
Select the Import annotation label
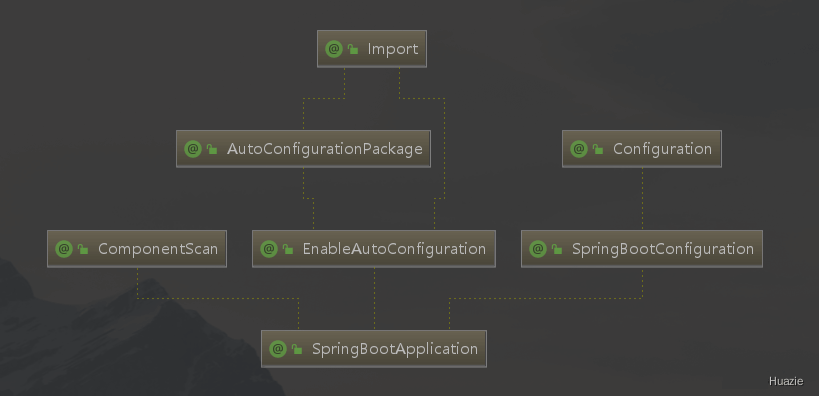point(393,49)
